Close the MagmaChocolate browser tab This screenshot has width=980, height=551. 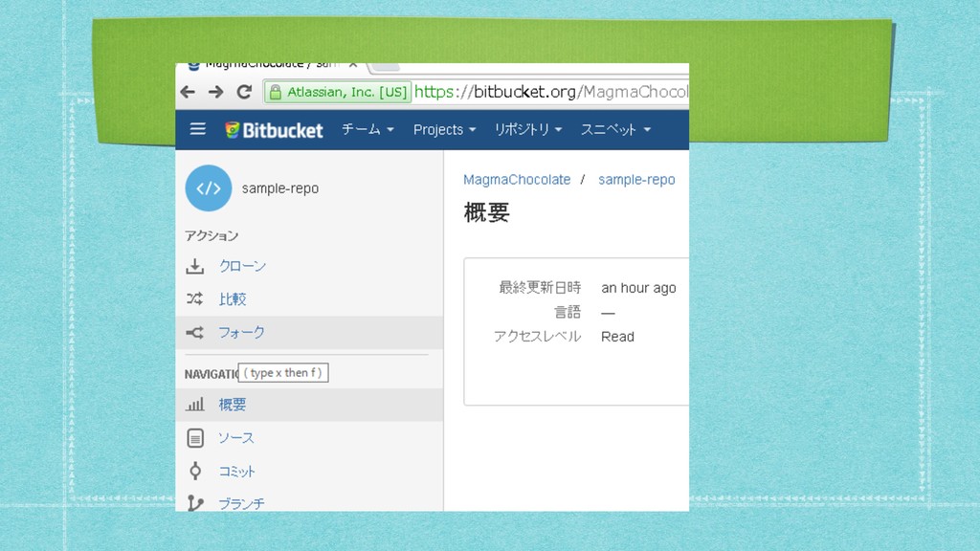(353, 65)
